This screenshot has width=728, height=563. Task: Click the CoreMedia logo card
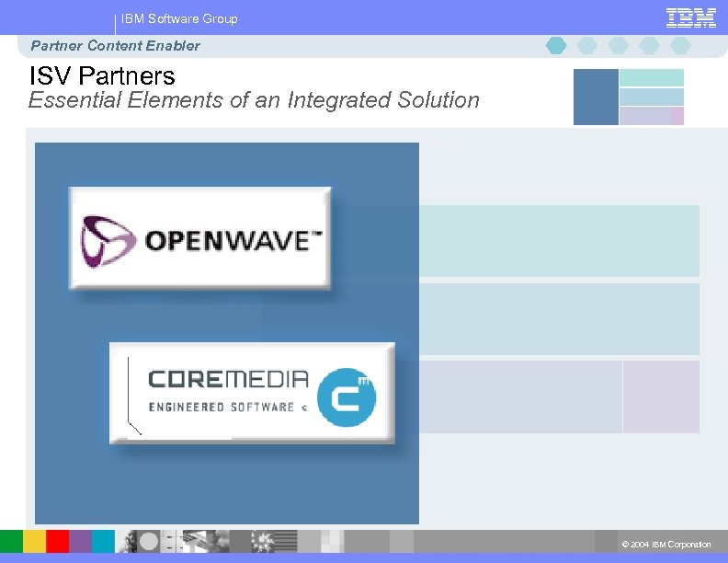[252, 393]
